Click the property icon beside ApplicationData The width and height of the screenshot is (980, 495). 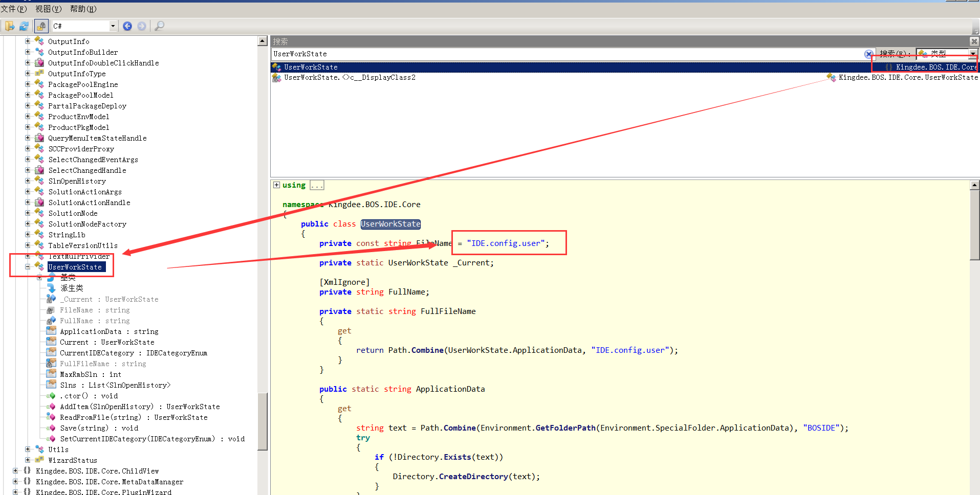(51, 331)
